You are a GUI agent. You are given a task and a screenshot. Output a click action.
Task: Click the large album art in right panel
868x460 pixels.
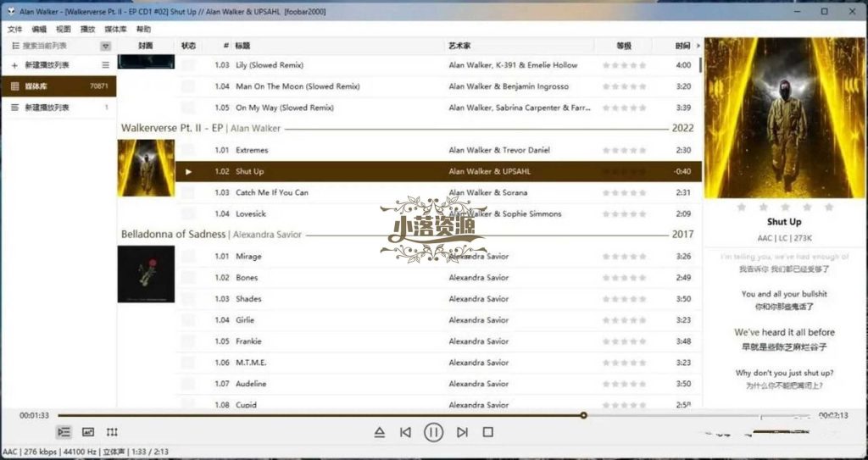(x=784, y=118)
